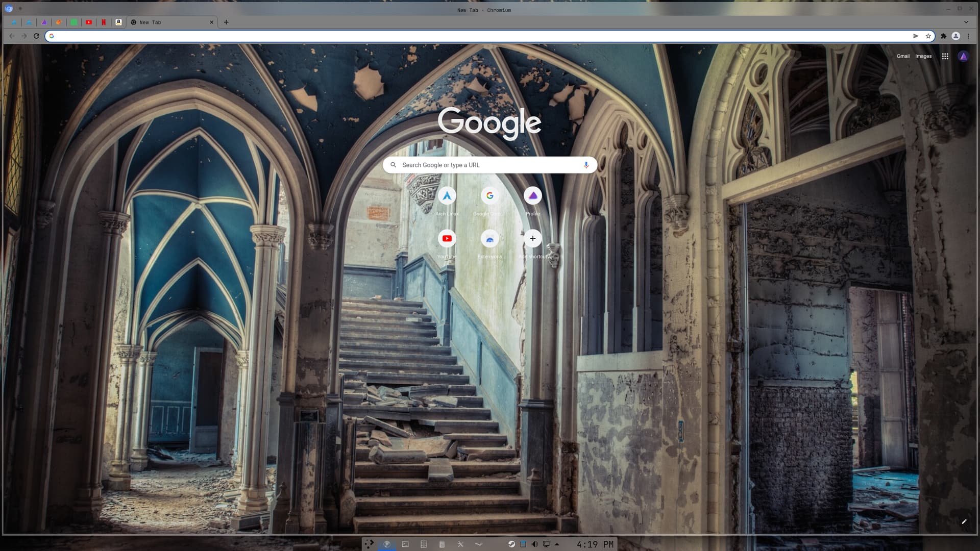
Task: Open the Google Docs shortcut tile
Action: pyautogui.click(x=489, y=195)
